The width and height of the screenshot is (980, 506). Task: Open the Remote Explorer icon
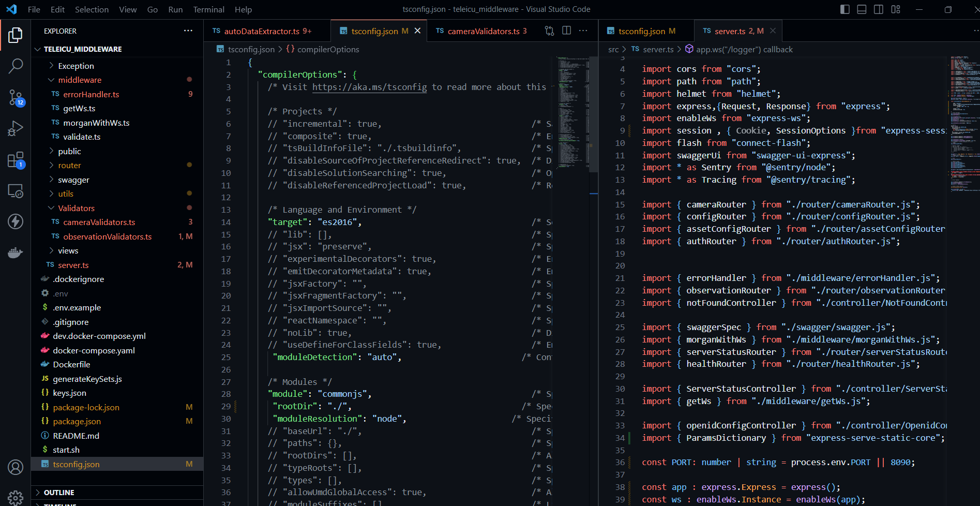pos(16,191)
